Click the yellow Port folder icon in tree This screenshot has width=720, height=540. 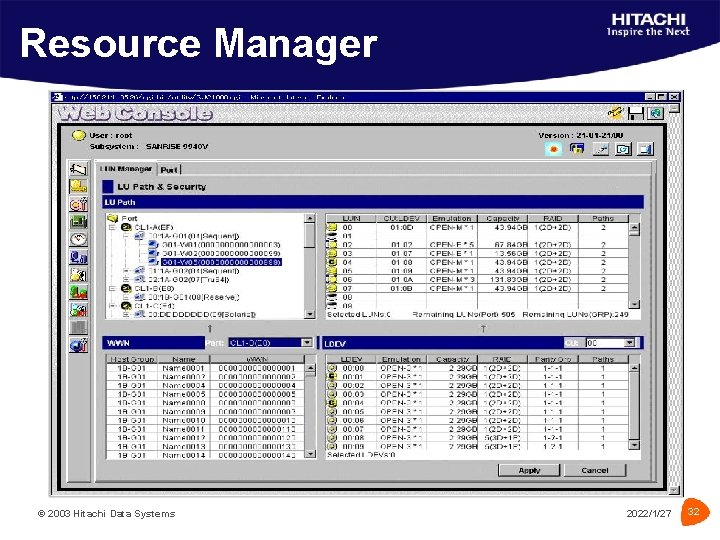tap(113, 218)
